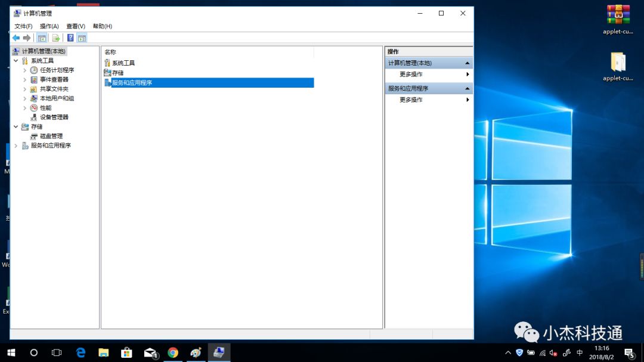644x362 pixels.
Task: Expand the 服务和应用程序 tree node arrow
Action: point(16,146)
